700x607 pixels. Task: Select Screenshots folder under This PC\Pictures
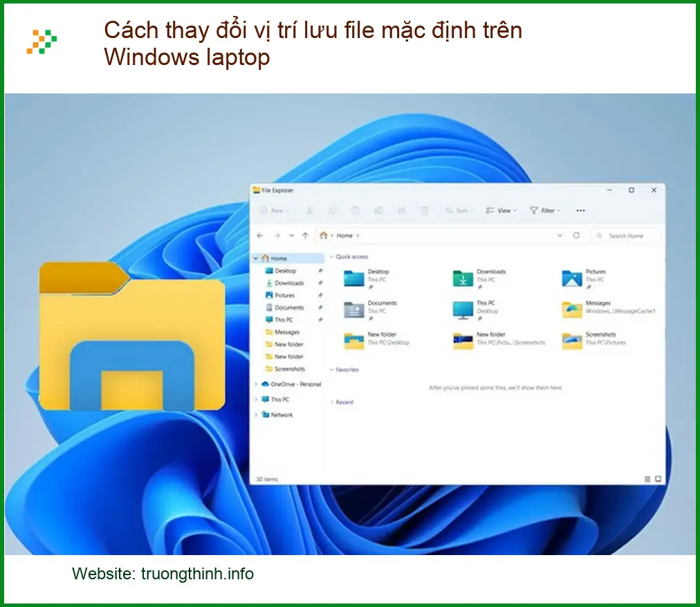pyautogui.click(x=572, y=341)
